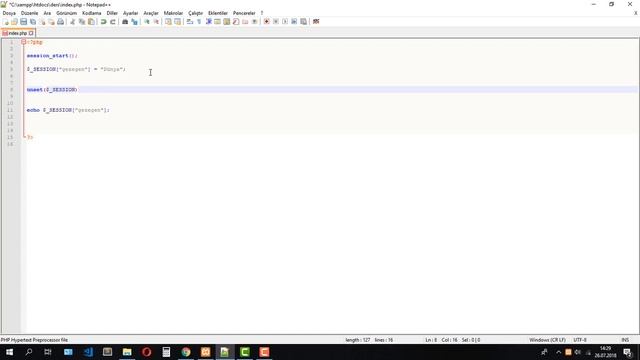The height and width of the screenshot is (360, 640).
Task: Open Google Chrome from the taskbar
Action: click(x=186, y=352)
